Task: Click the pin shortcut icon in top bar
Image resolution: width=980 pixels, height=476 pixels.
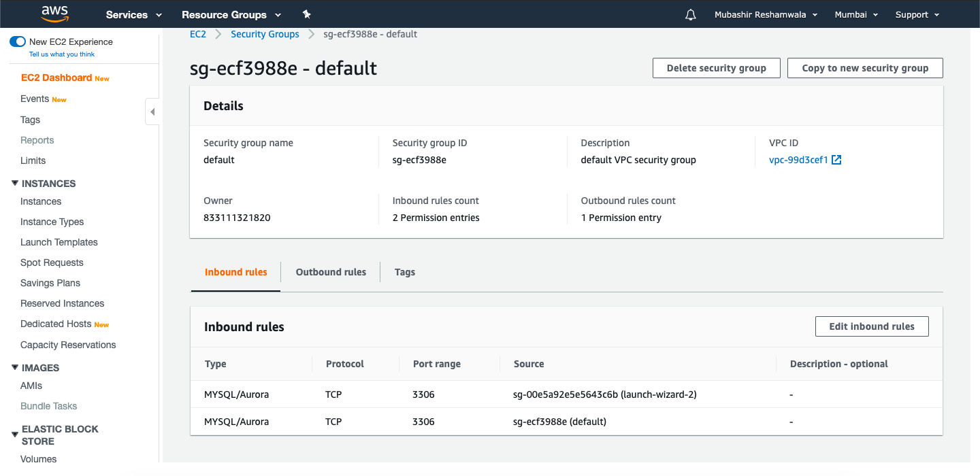Action: click(306, 14)
